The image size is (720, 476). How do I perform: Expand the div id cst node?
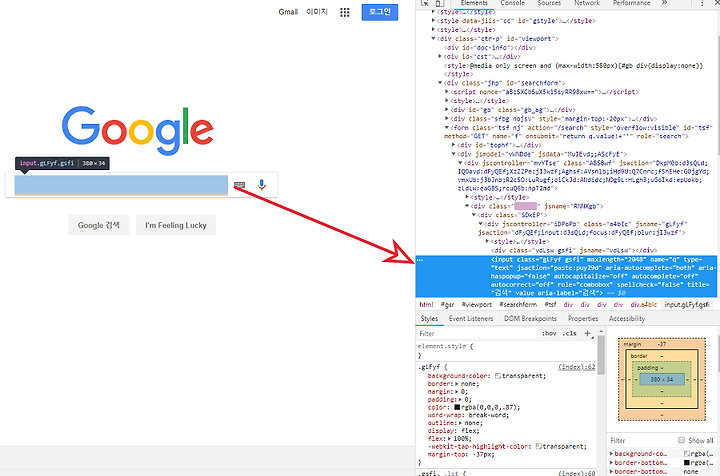click(x=440, y=56)
